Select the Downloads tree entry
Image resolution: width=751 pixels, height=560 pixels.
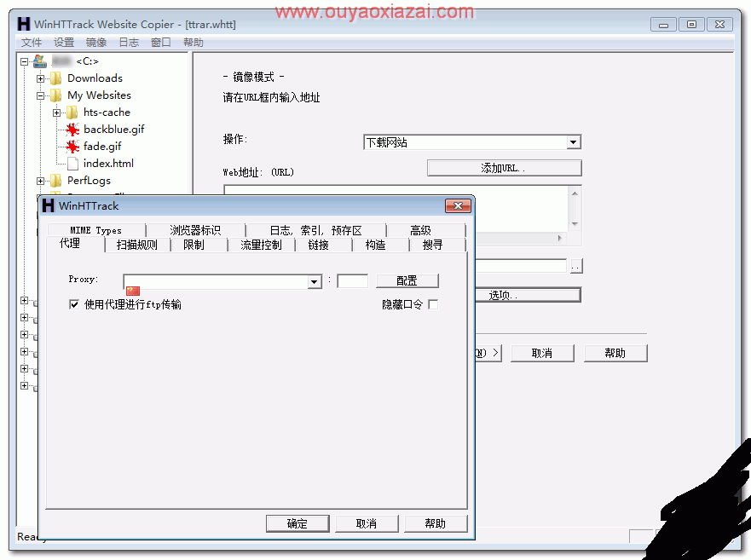point(95,78)
